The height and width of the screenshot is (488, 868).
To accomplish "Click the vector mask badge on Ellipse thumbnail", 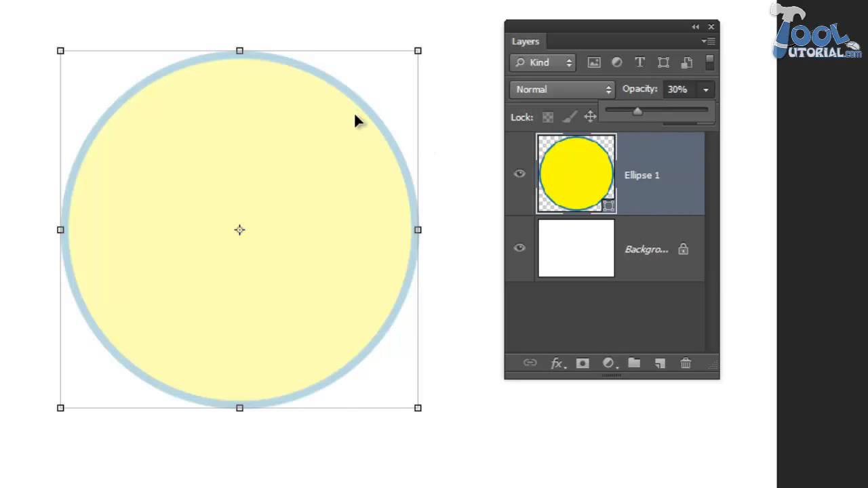I will pyautogui.click(x=608, y=205).
